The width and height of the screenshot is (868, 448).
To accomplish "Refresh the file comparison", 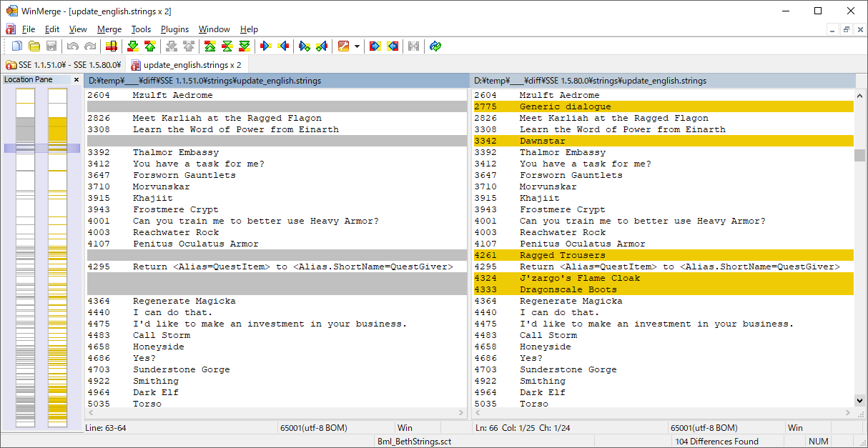I will (435, 46).
